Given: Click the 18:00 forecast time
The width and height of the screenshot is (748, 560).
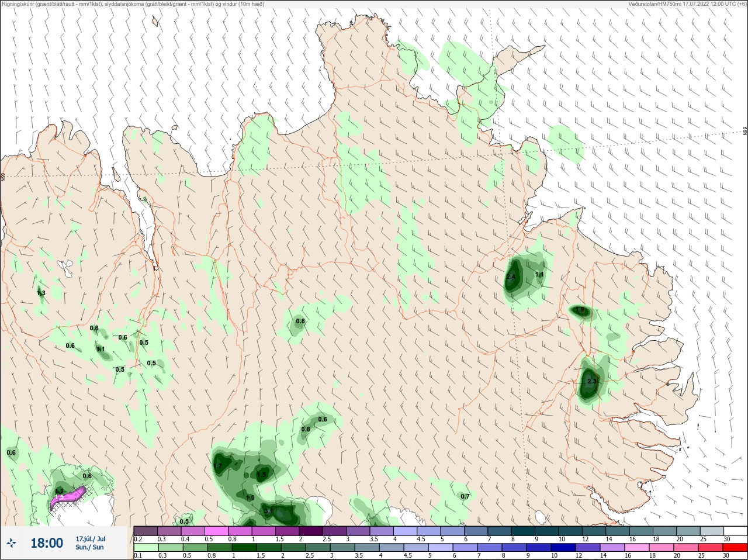Looking at the screenshot, I should click(47, 543).
